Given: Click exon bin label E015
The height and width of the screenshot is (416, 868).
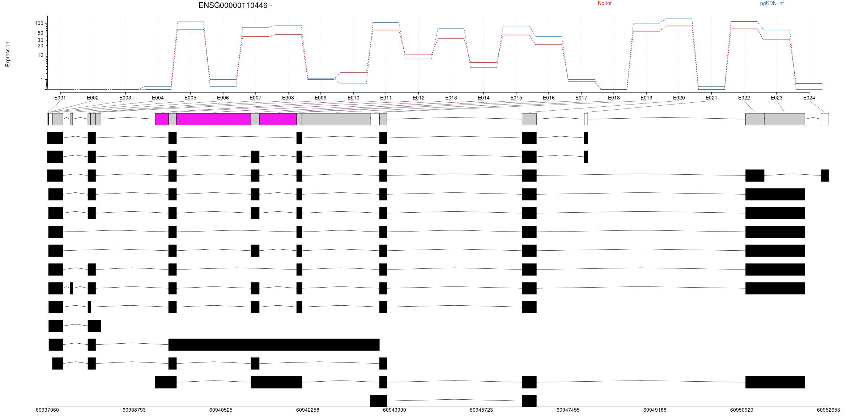Looking at the screenshot, I should point(516,98).
